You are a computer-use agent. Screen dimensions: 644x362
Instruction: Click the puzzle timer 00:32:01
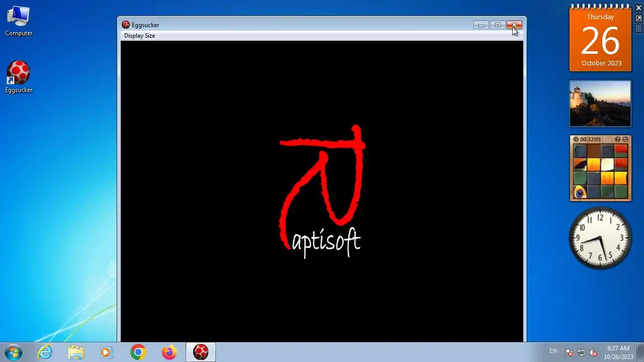pos(590,139)
